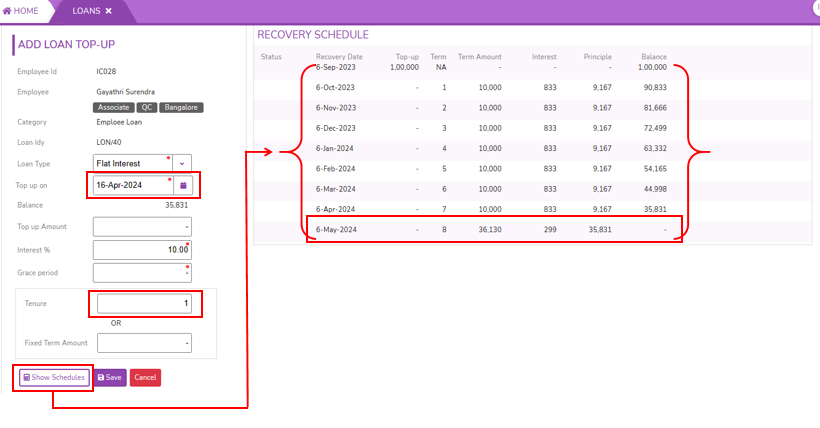Click the Bangalore location badge
Viewport: 820px width, 428px height.
(182, 107)
